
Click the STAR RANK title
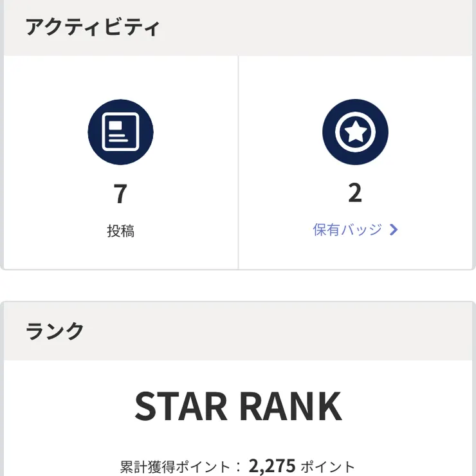[x=238, y=407]
